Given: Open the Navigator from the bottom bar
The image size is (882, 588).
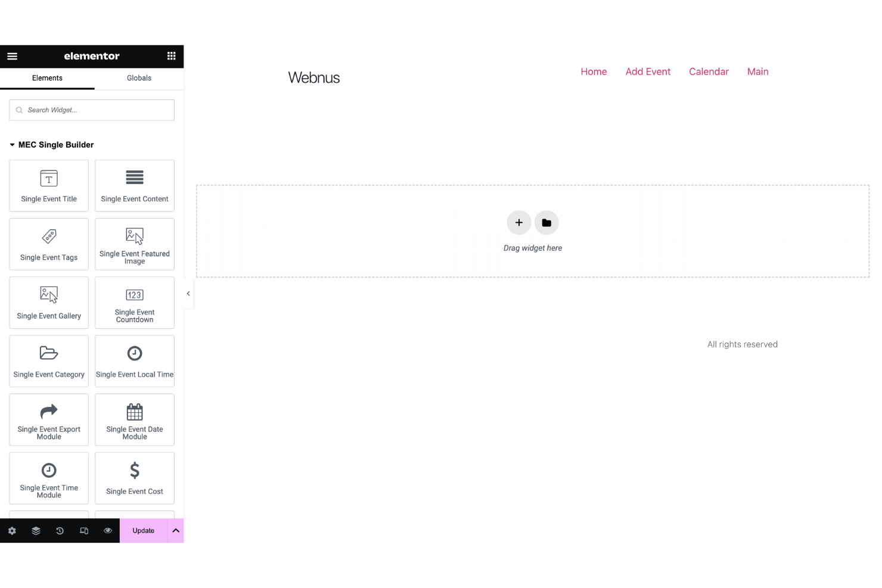Looking at the screenshot, I should click(36, 530).
